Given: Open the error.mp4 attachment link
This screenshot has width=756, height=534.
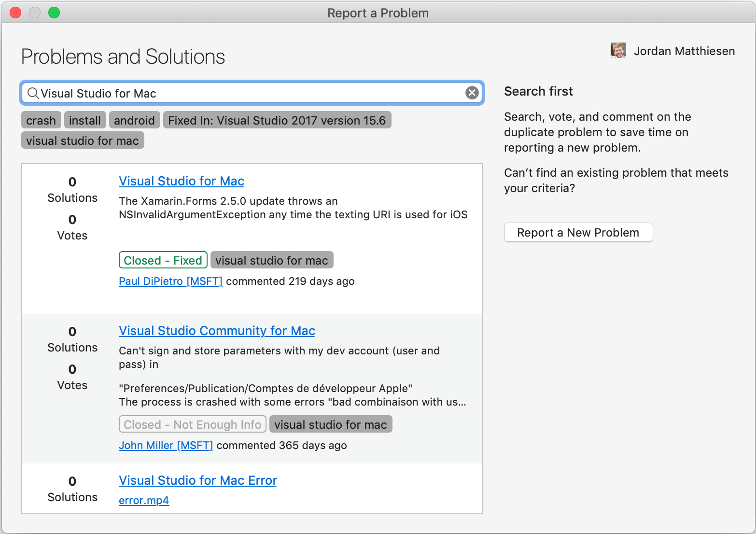Looking at the screenshot, I should click(144, 500).
